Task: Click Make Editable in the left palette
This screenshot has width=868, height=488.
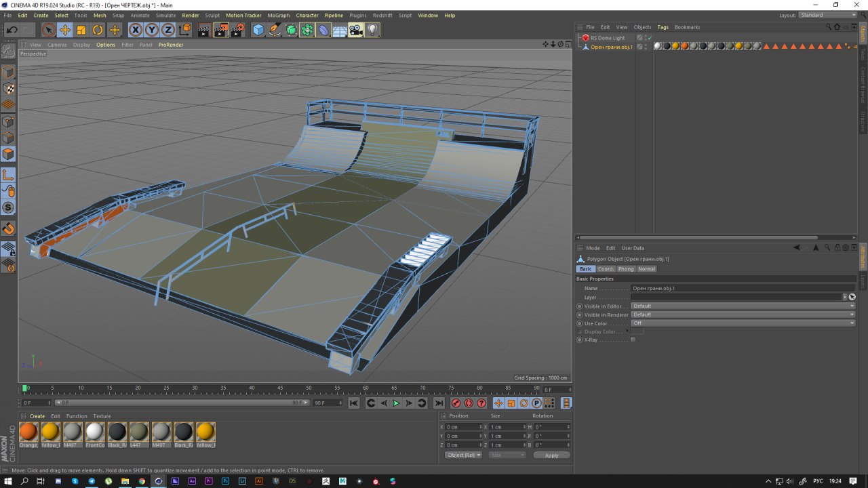Action: point(8,52)
